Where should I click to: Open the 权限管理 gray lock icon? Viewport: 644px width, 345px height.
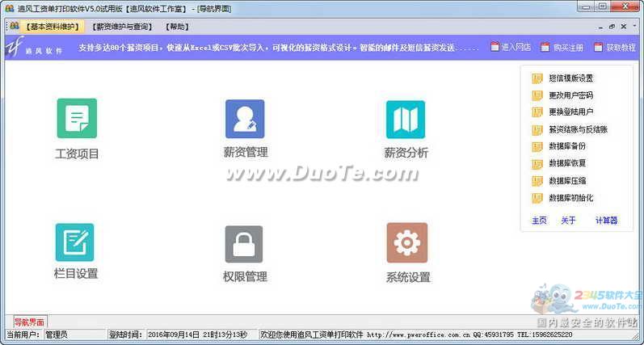tap(243, 244)
